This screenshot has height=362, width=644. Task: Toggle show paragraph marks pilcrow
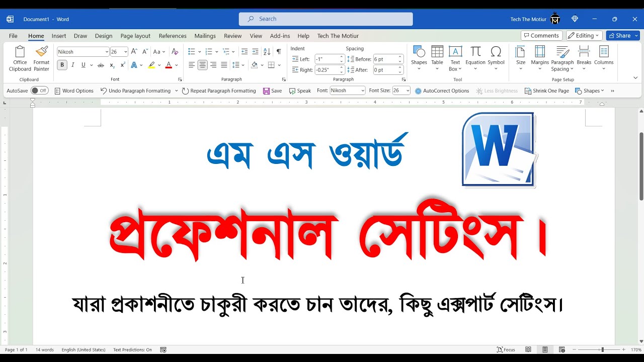pyautogui.click(x=279, y=52)
